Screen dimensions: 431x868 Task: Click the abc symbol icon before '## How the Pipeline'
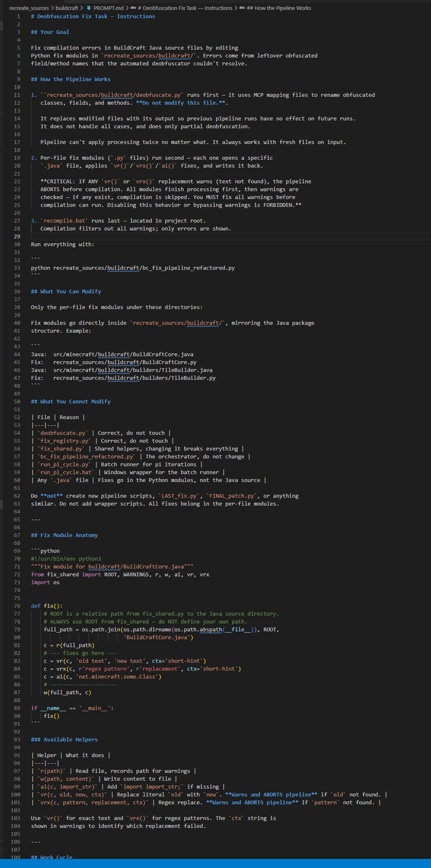point(242,8)
